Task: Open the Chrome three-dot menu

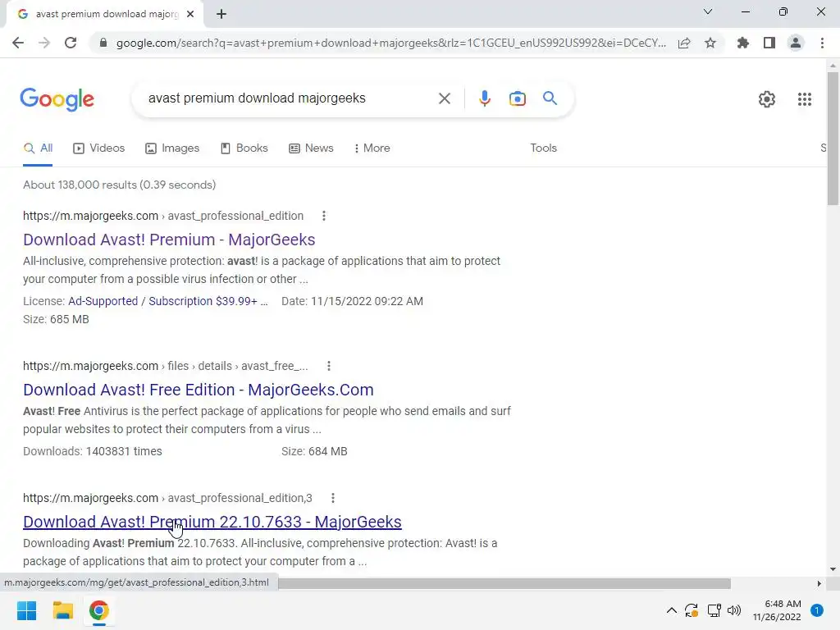Action: [x=822, y=43]
